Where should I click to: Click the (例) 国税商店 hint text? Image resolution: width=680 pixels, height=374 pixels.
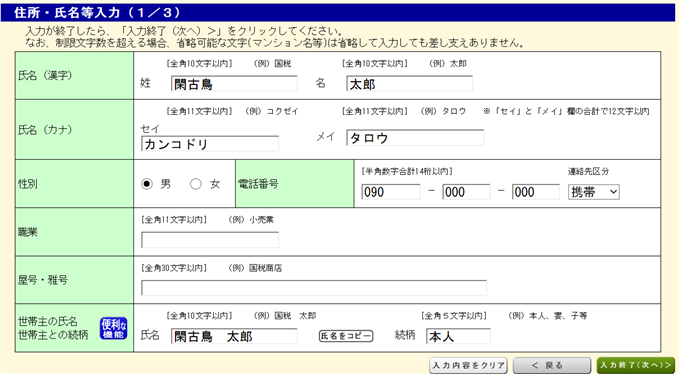pyautogui.click(x=255, y=268)
